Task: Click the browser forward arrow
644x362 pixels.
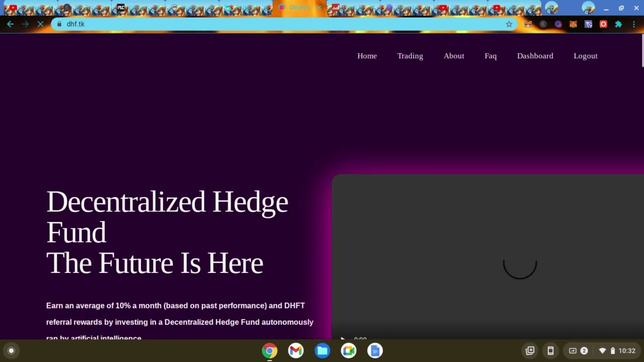Action: [25, 24]
